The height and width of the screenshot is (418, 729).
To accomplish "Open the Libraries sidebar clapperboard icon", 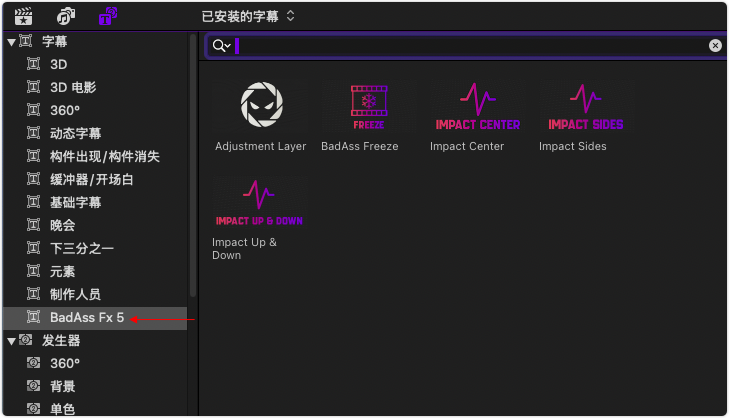I will click(23, 17).
